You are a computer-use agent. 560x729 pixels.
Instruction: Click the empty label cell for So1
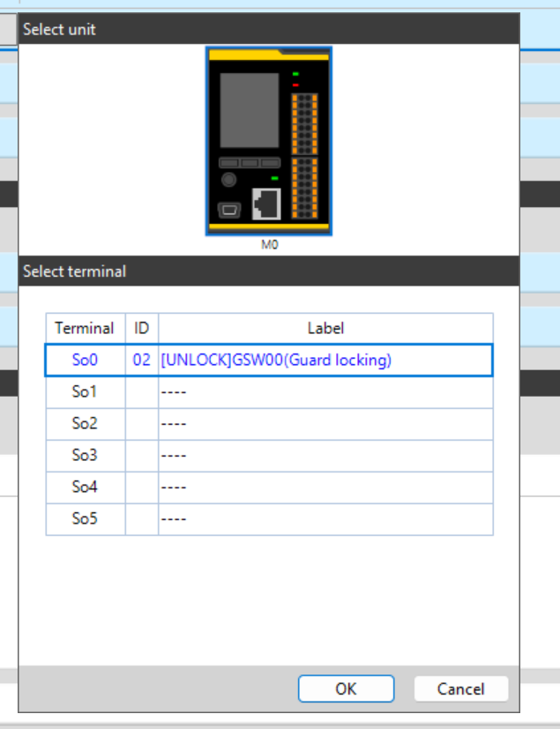[x=325, y=392]
